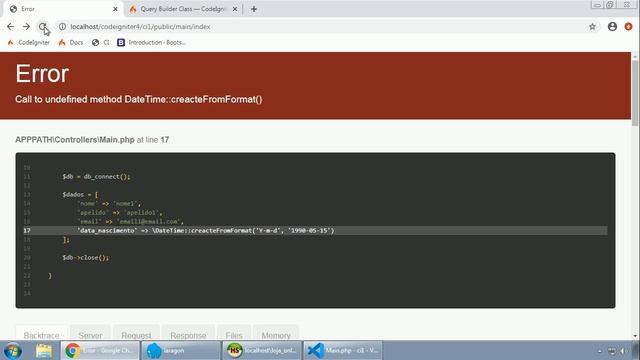The image size is (640, 360).
Task: Open the red extension icon menu
Action: pyautogui.click(x=628, y=27)
